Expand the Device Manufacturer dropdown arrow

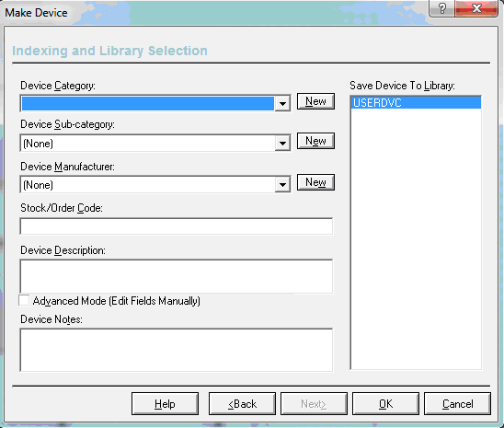pyautogui.click(x=282, y=185)
